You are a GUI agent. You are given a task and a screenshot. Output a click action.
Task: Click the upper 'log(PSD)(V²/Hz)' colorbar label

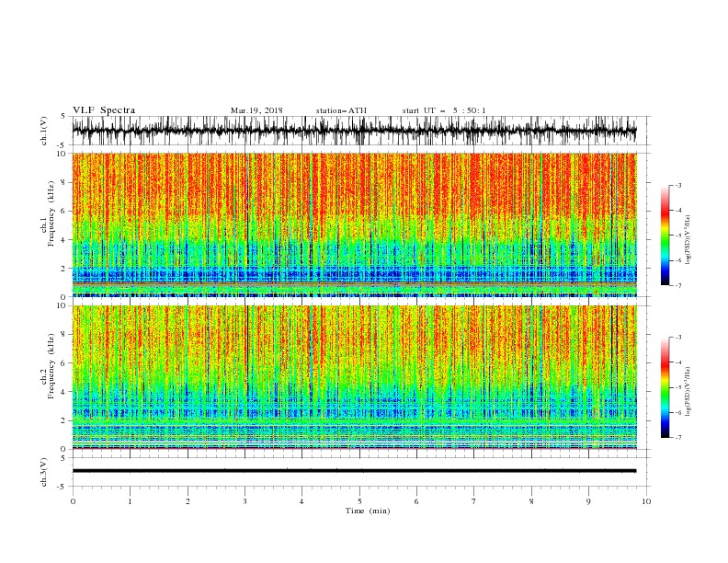coord(688,240)
